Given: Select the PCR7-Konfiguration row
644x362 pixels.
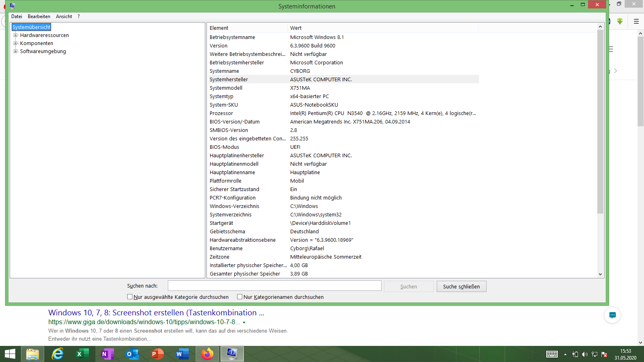Looking at the screenshot, I should click(343, 197).
